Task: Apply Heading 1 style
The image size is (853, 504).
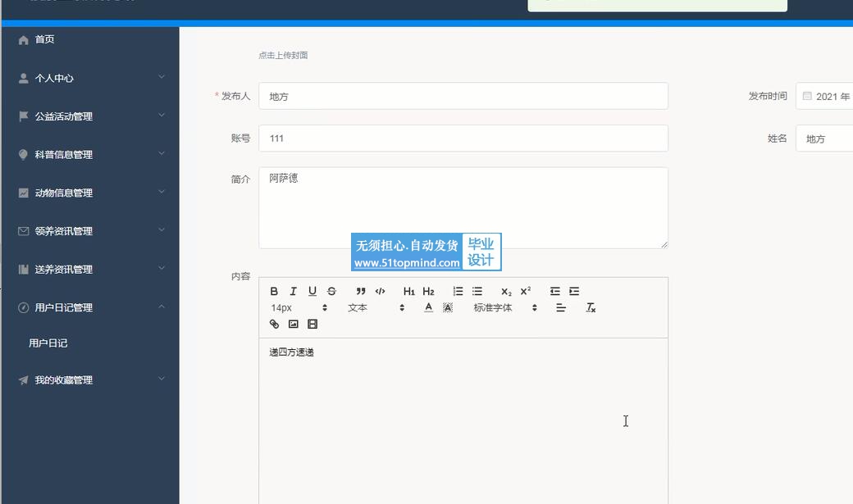Action: (x=409, y=292)
